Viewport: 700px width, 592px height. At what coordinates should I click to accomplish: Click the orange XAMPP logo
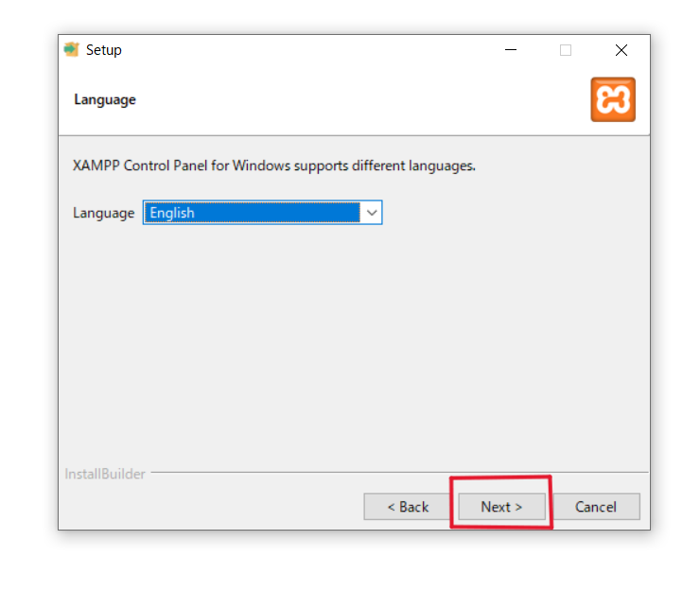click(x=613, y=99)
